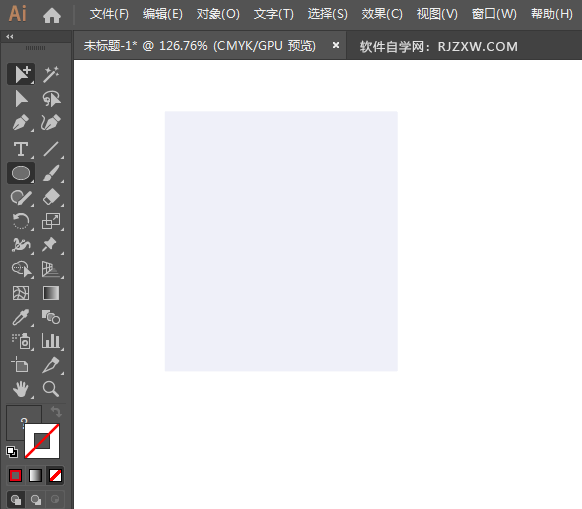582x509 pixels.
Task: Choose the Type tool
Action: pos(21,149)
